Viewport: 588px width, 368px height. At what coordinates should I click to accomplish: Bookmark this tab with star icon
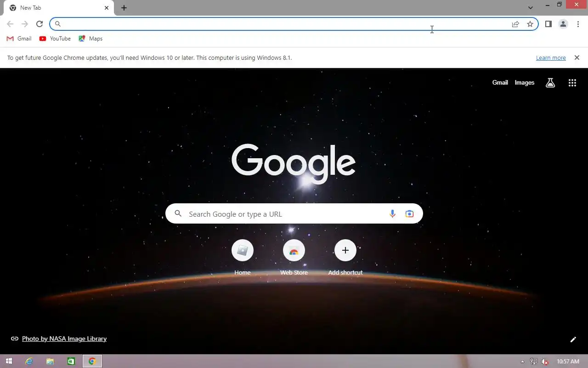tap(530, 24)
